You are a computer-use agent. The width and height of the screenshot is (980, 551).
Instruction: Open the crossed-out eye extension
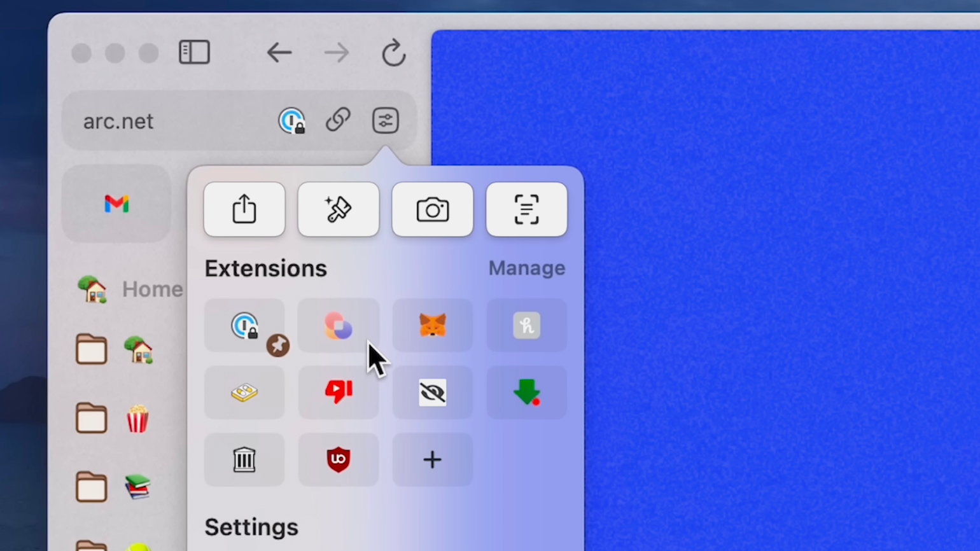pyautogui.click(x=433, y=393)
